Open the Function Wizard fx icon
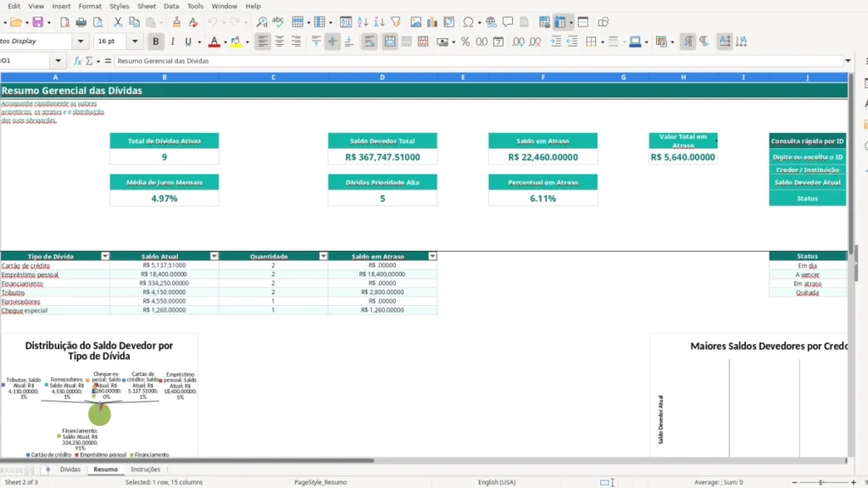 pos(77,61)
